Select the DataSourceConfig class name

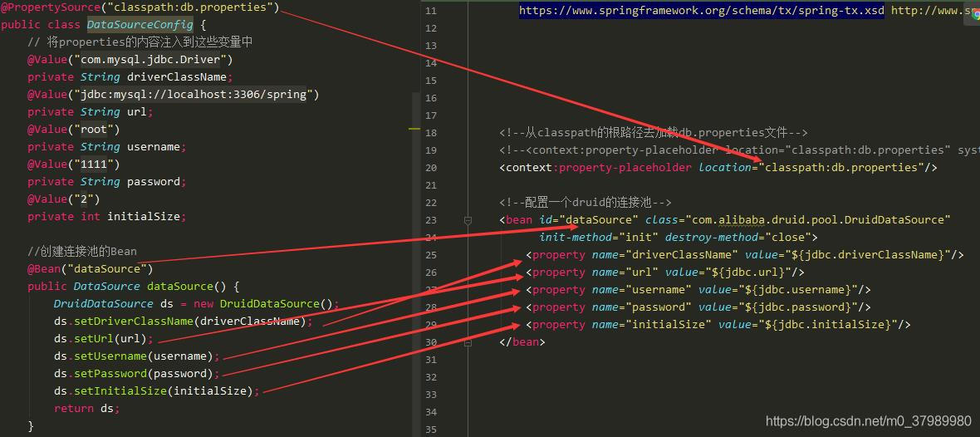pyautogui.click(x=140, y=25)
